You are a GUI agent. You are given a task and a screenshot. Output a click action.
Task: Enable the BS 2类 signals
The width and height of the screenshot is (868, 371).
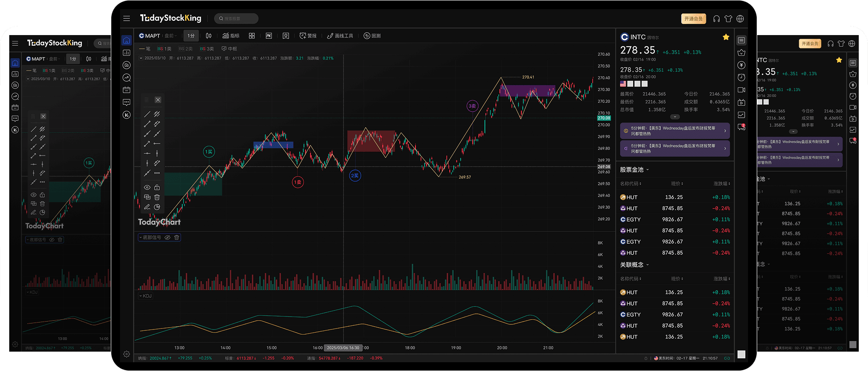click(186, 48)
